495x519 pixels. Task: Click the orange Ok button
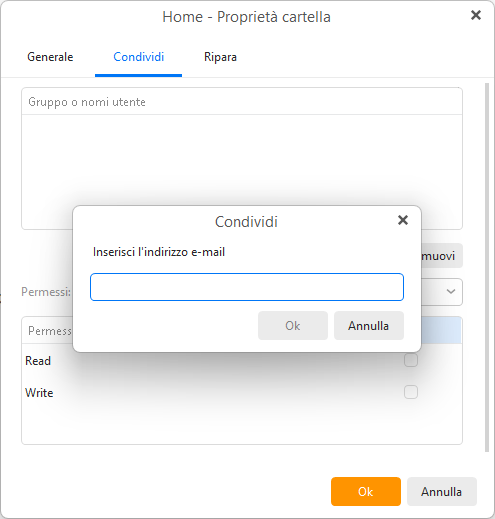click(366, 492)
